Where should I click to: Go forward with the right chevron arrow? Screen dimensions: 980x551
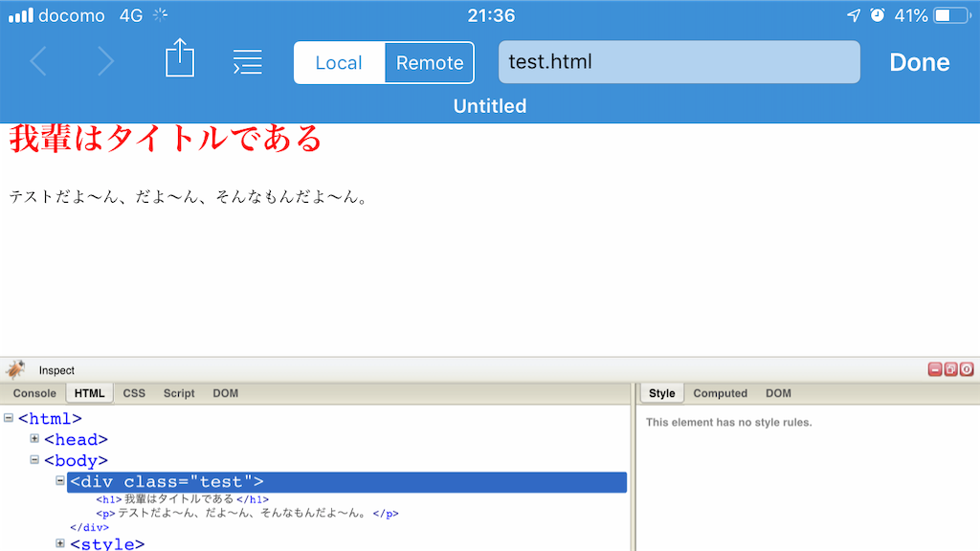click(x=105, y=61)
